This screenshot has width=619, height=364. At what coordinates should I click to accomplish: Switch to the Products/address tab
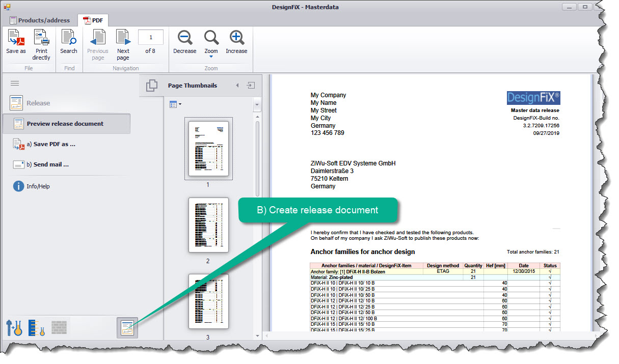click(x=40, y=20)
